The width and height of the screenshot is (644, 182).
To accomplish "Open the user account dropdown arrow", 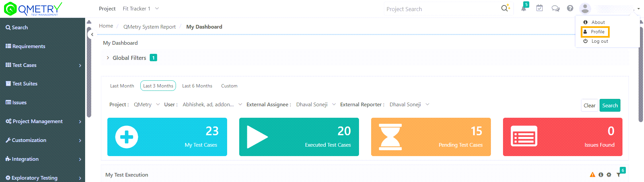I will 639,9.
